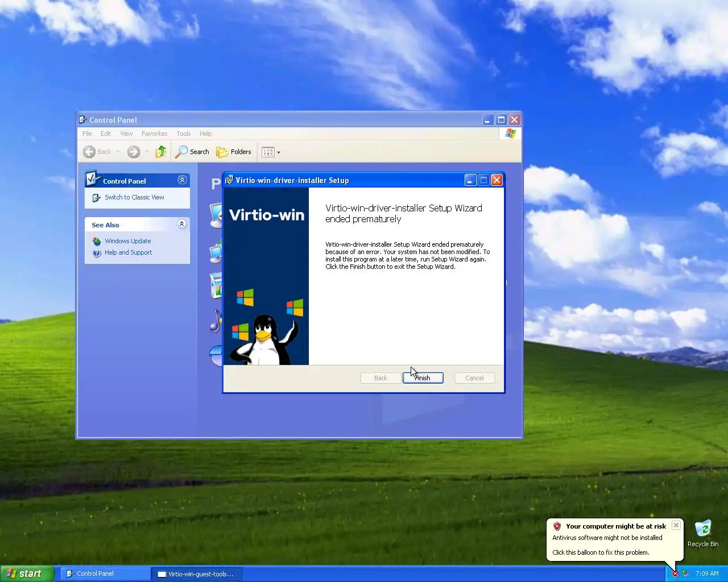Viewport: 728px width, 582px height.
Task: Open the Windows Update link
Action: tap(127, 241)
